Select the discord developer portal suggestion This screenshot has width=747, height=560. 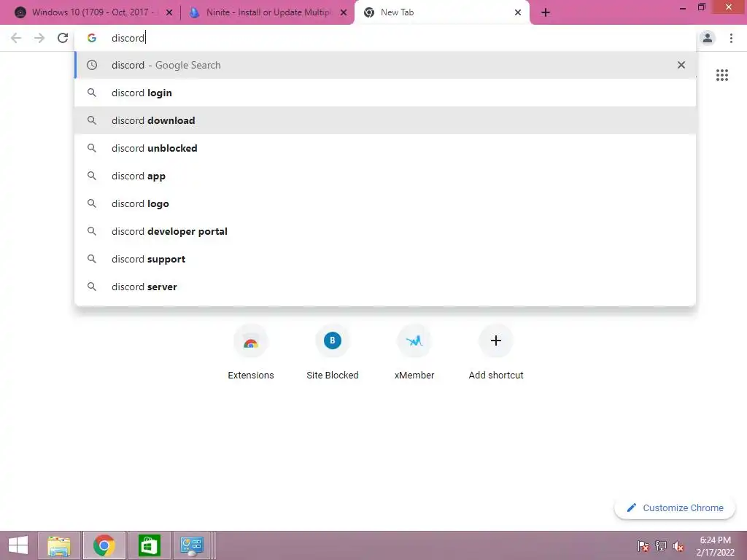(x=385, y=231)
